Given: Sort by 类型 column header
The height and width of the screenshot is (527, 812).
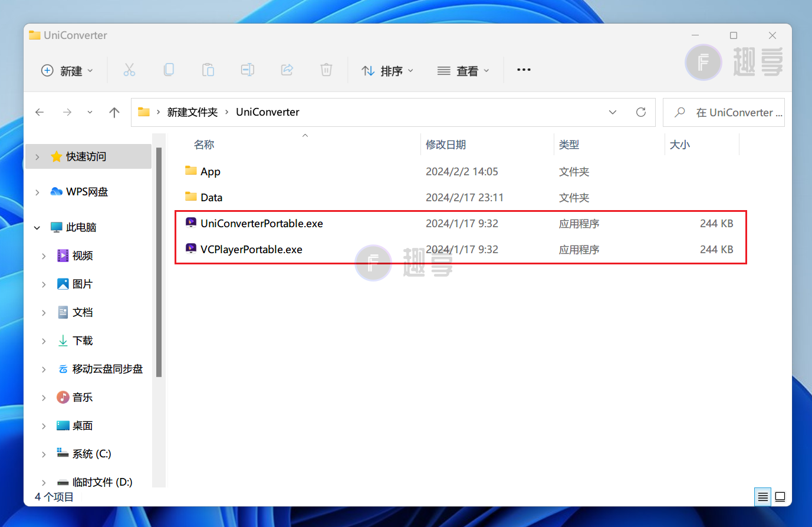Looking at the screenshot, I should click(569, 145).
